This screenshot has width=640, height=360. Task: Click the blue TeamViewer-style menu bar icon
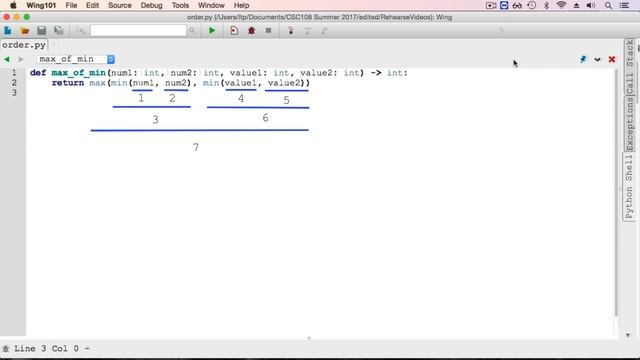click(x=504, y=5)
